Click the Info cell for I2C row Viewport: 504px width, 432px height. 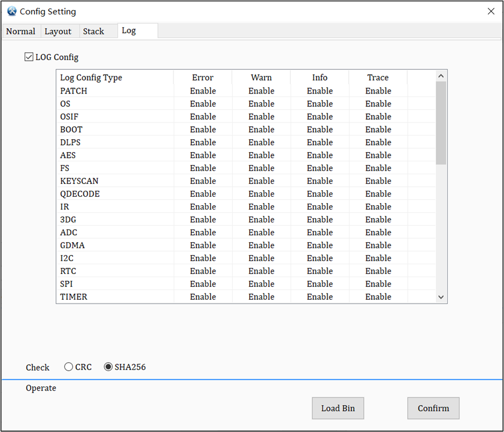coord(320,258)
